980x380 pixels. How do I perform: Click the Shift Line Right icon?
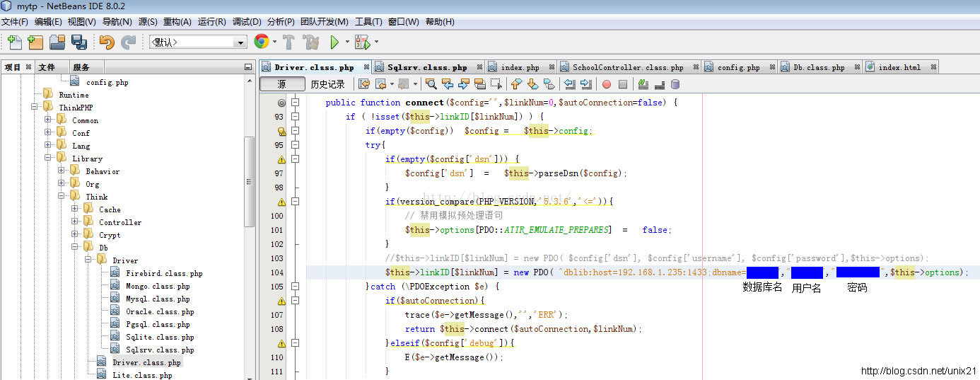pyautogui.click(x=585, y=84)
